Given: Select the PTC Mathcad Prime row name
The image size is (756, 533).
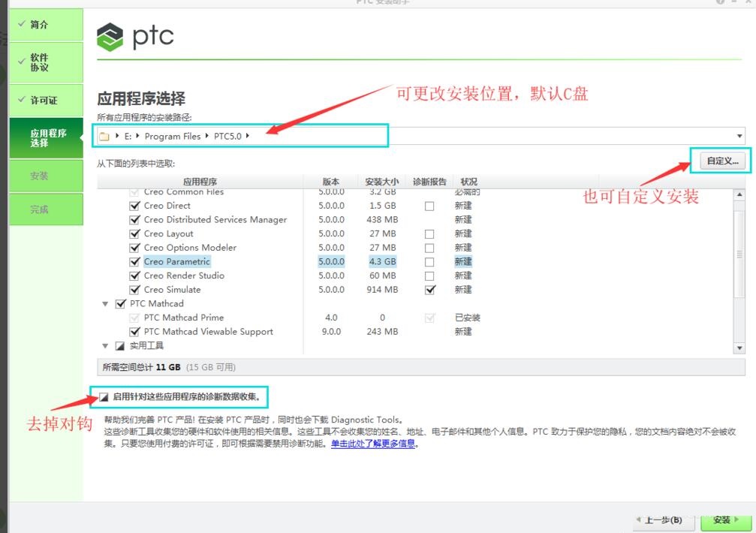Looking at the screenshot, I should (x=184, y=318).
